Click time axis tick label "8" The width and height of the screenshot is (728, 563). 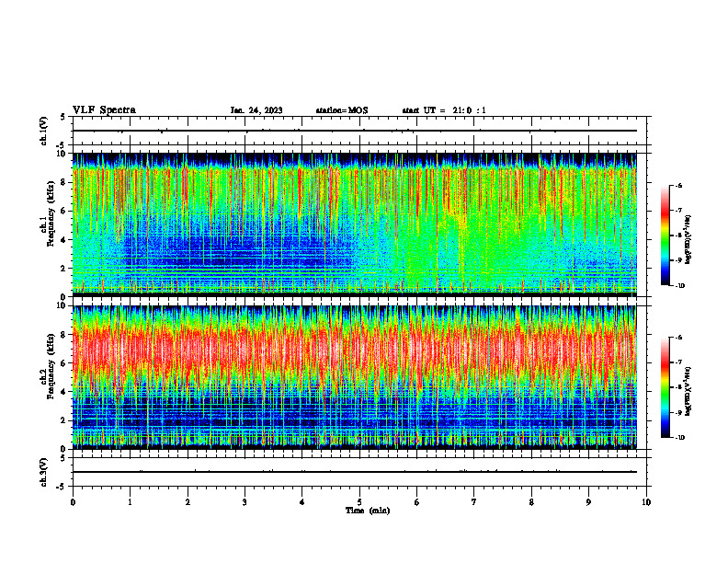[x=531, y=502]
